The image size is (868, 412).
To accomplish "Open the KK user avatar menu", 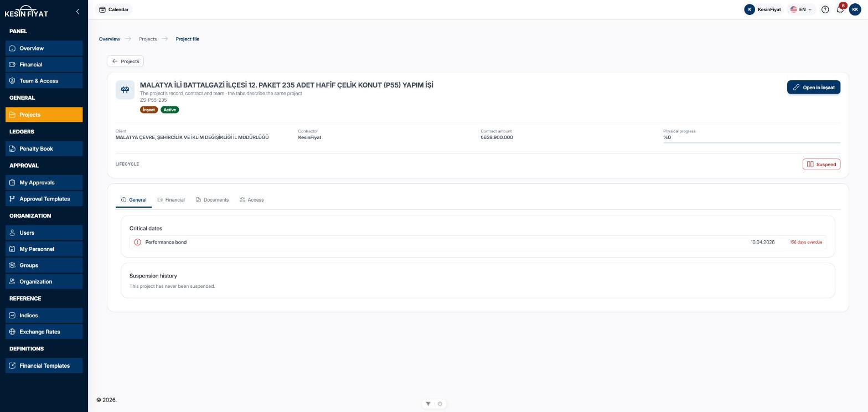I will point(855,9).
